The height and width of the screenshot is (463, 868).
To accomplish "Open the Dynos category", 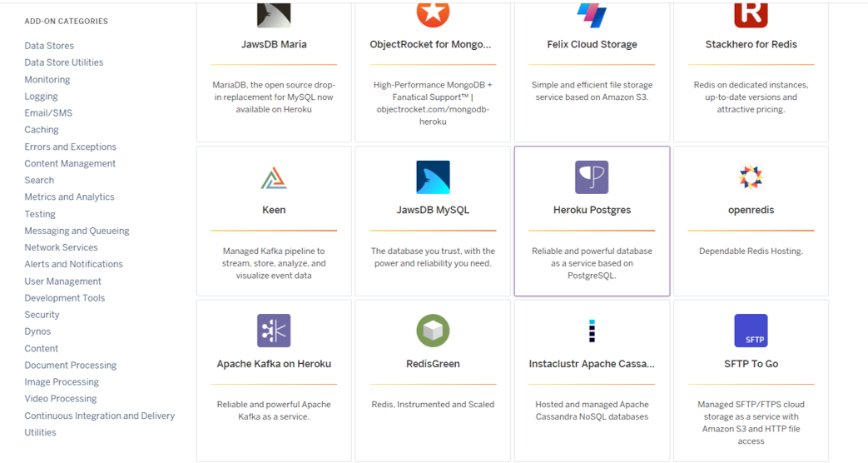I will click(37, 331).
